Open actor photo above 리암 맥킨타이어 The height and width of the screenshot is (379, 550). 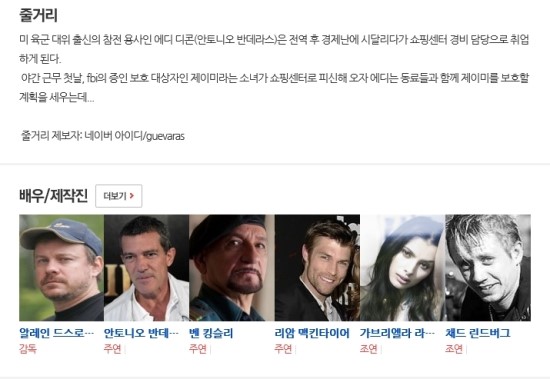click(x=317, y=268)
